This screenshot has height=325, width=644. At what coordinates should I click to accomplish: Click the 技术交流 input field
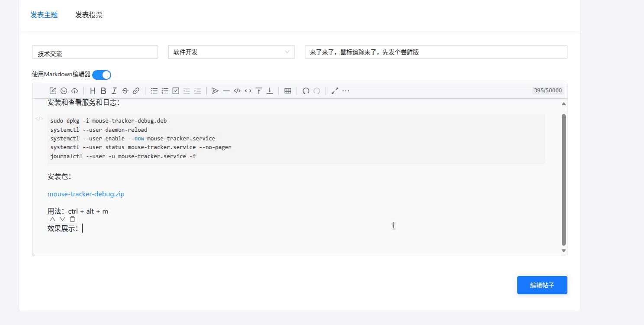[95, 52]
